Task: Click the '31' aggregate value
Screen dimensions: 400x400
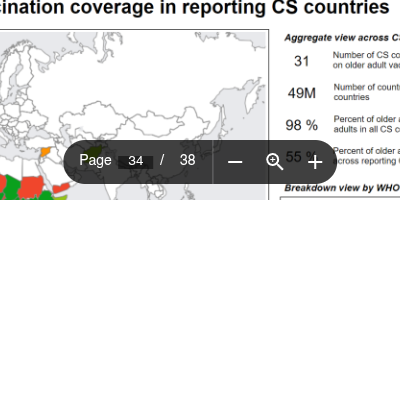Action: [301, 61]
